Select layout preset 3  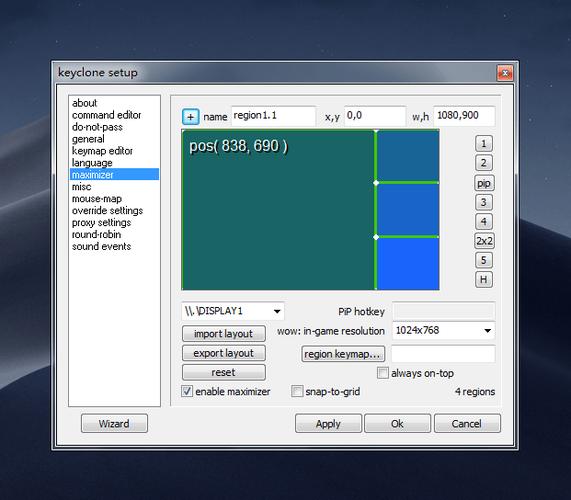[484, 202]
